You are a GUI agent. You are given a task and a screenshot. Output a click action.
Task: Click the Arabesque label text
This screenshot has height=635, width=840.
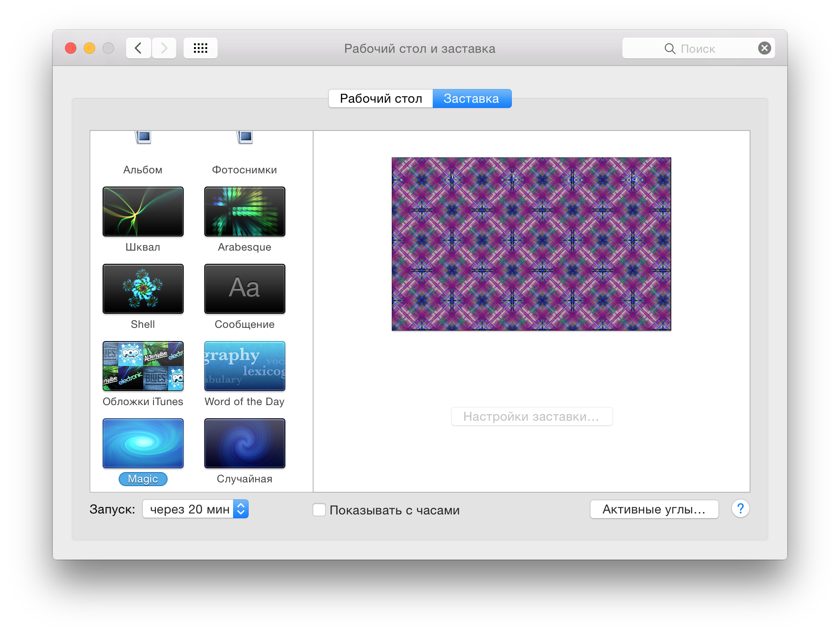point(244,247)
